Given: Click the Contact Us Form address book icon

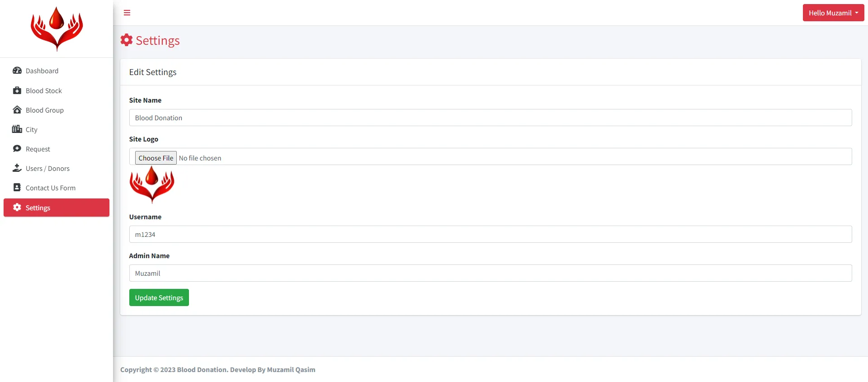Looking at the screenshot, I should tap(17, 188).
